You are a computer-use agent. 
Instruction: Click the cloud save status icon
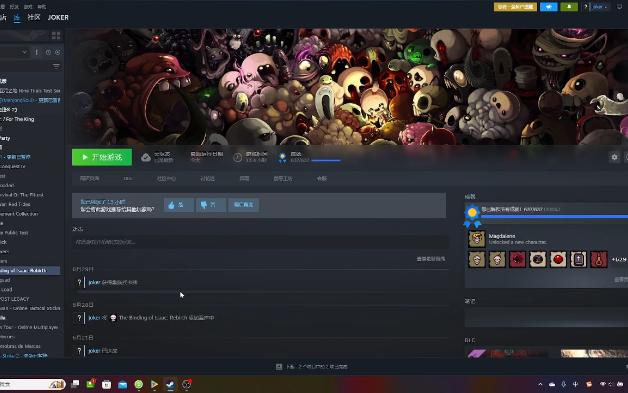coord(146,157)
